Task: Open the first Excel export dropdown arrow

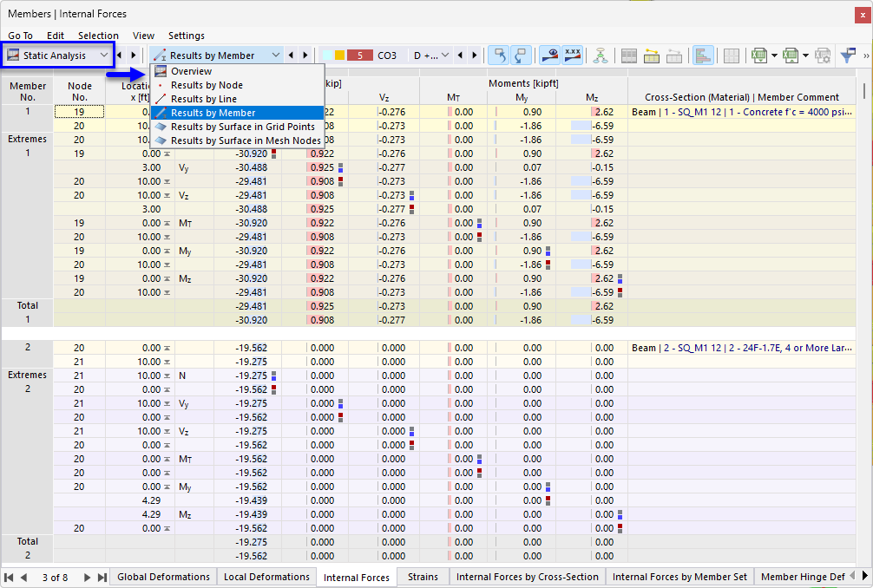Action: coord(774,56)
